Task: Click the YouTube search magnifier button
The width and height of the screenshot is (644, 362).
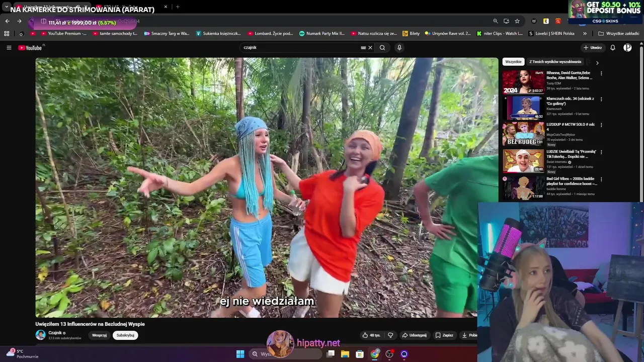Action: 382,48
